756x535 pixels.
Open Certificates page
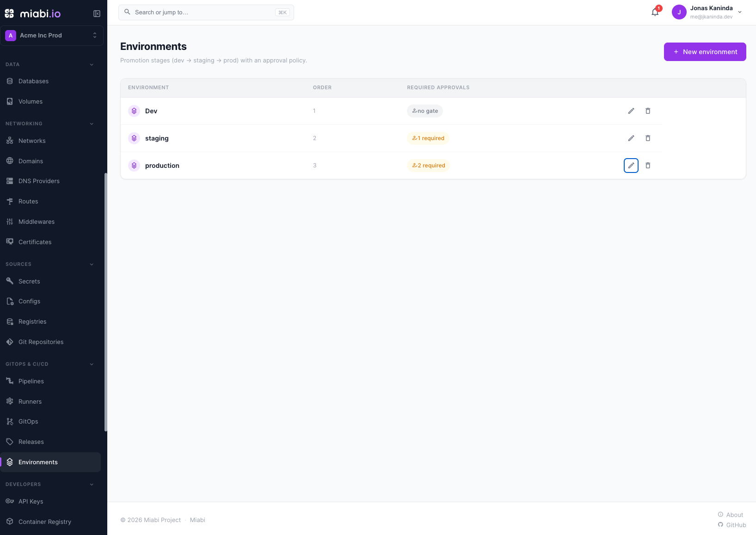pos(50,242)
